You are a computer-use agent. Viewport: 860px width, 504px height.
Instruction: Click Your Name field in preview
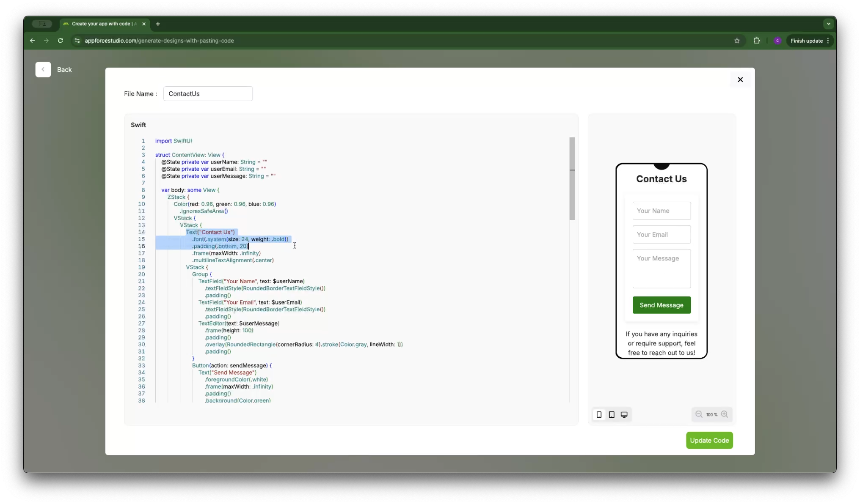tap(662, 211)
